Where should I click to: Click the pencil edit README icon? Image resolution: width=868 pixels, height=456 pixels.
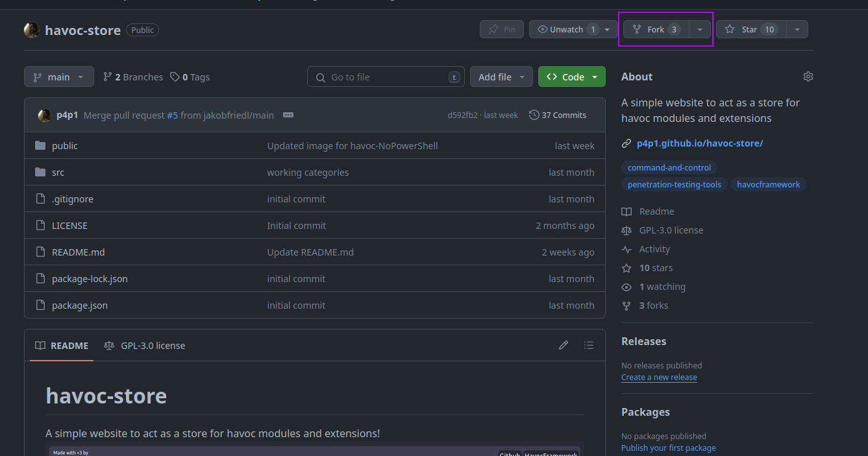pos(564,345)
